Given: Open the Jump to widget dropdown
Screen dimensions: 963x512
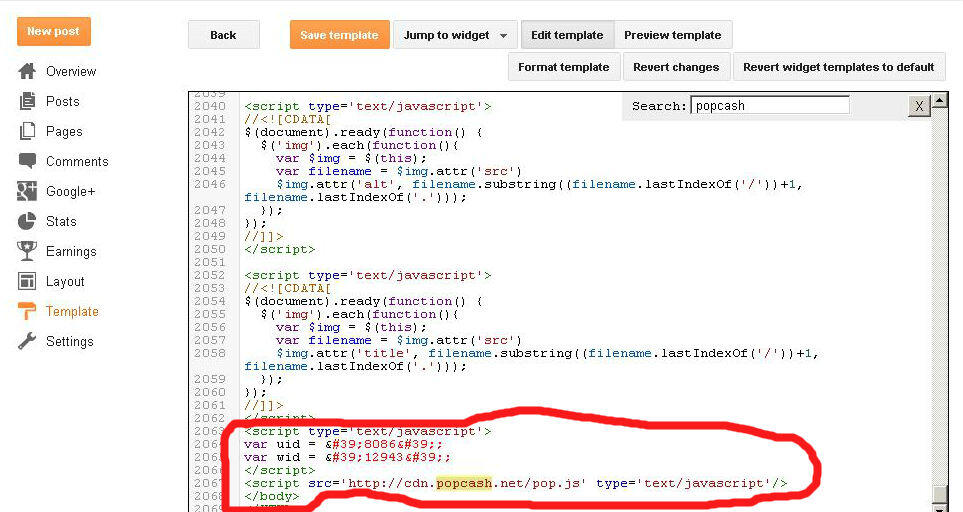Looking at the screenshot, I should (455, 35).
